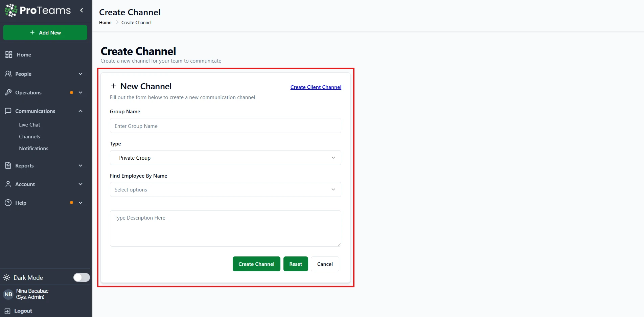Click the Home dashboard grid icon
Image resolution: width=644 pixels, height=317 pixels.
[9, 54]
